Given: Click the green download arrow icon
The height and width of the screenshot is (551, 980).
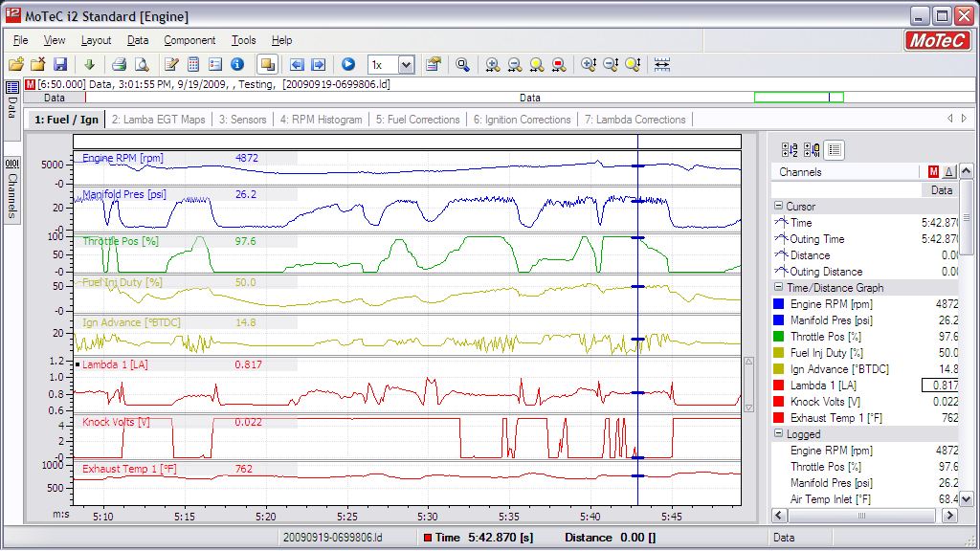Looking at the screenshot, I should pos(89,64).
